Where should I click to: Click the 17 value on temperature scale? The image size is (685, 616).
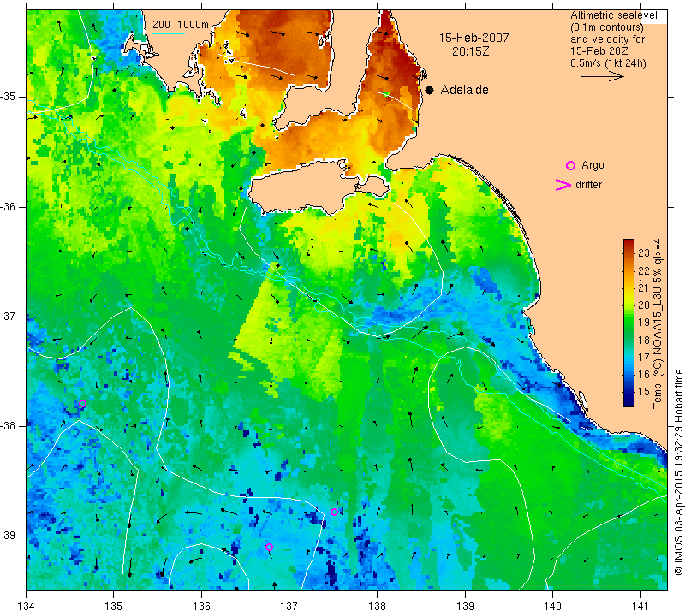click(x=644, y=357)
